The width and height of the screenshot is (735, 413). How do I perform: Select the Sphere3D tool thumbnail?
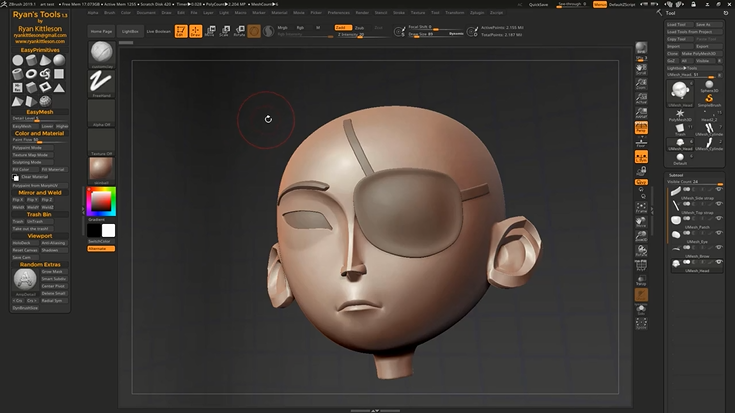[709, 87]
